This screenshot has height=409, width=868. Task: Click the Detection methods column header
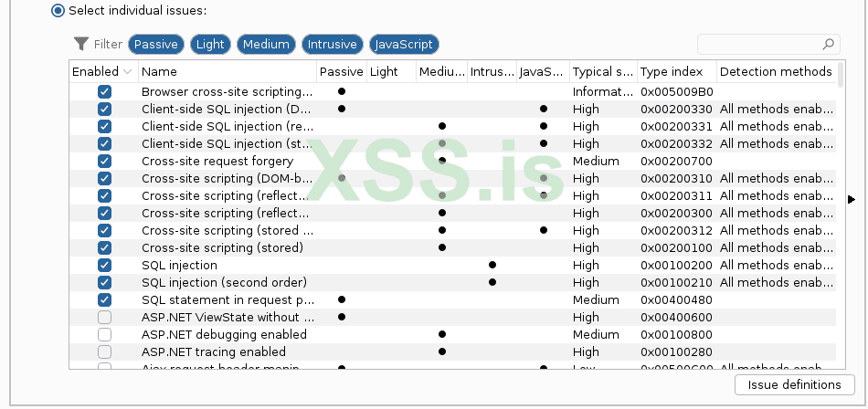[775, 71]
